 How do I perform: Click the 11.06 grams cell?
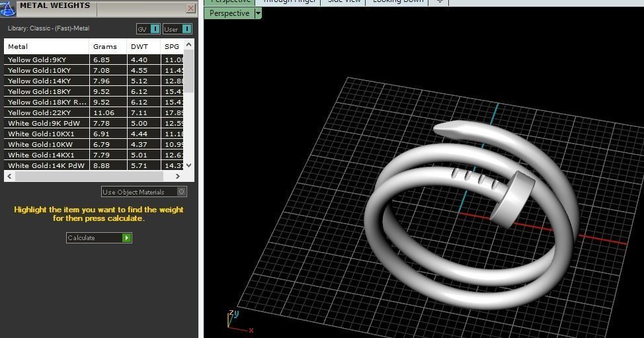(108, 112)
